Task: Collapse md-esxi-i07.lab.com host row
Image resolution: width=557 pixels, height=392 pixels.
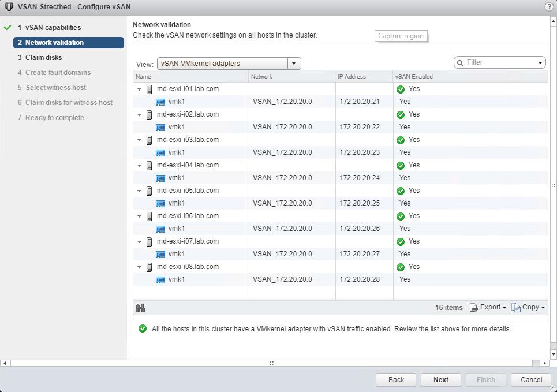Action: click(139, 242)
